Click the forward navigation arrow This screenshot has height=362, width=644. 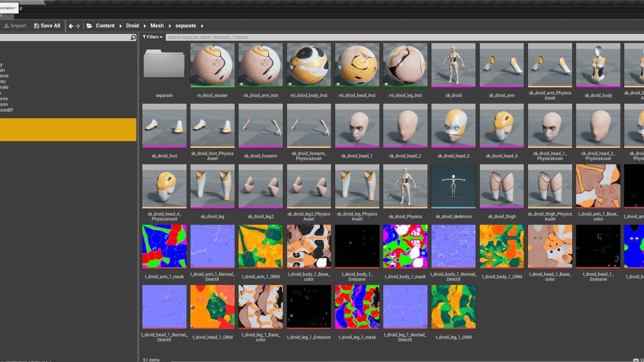78,26
